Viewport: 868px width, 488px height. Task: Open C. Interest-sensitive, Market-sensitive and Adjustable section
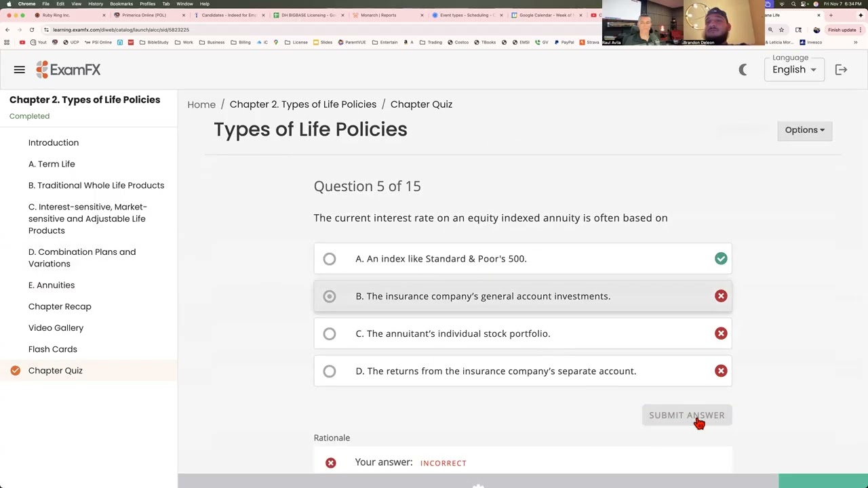(x=87, y=219)
